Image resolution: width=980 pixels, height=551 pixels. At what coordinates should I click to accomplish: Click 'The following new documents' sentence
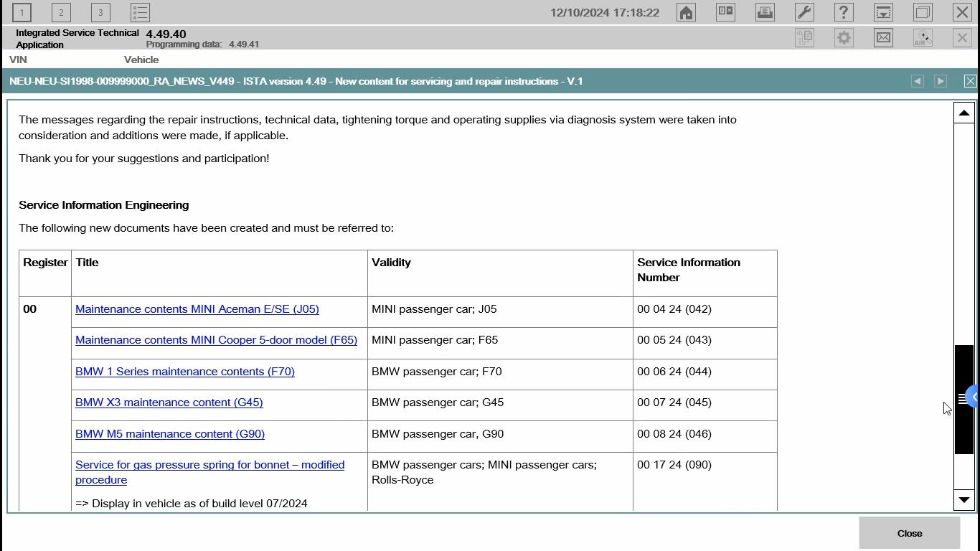(x=207, y=228)
